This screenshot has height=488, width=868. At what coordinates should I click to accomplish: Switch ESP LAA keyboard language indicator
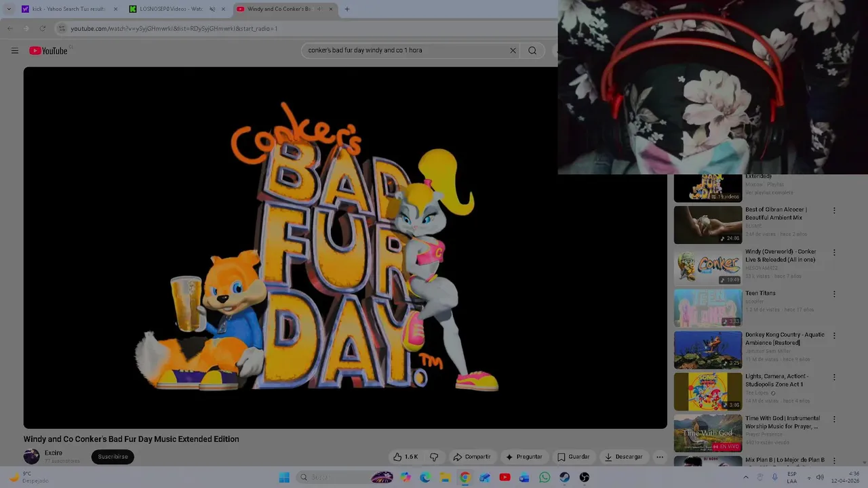tap(792, 477)
